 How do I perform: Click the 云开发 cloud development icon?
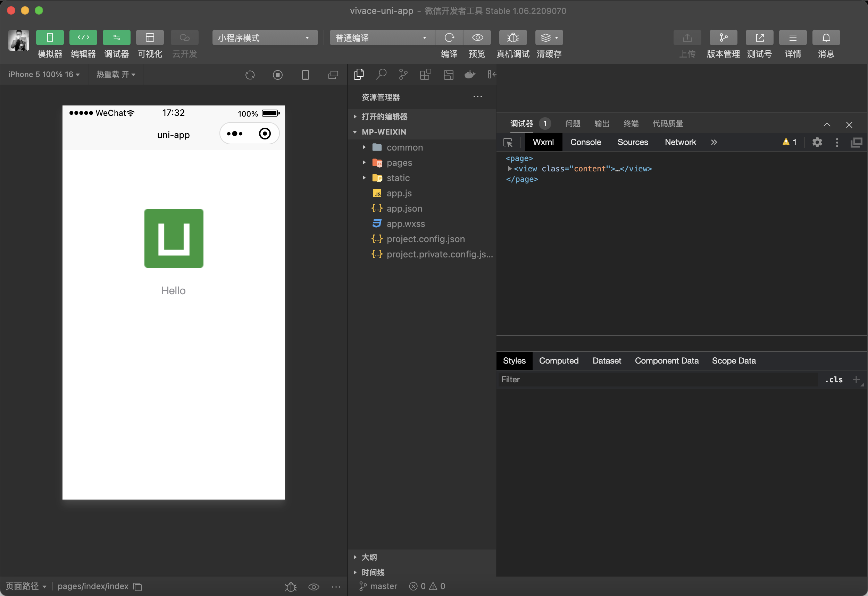click(185, 37)
